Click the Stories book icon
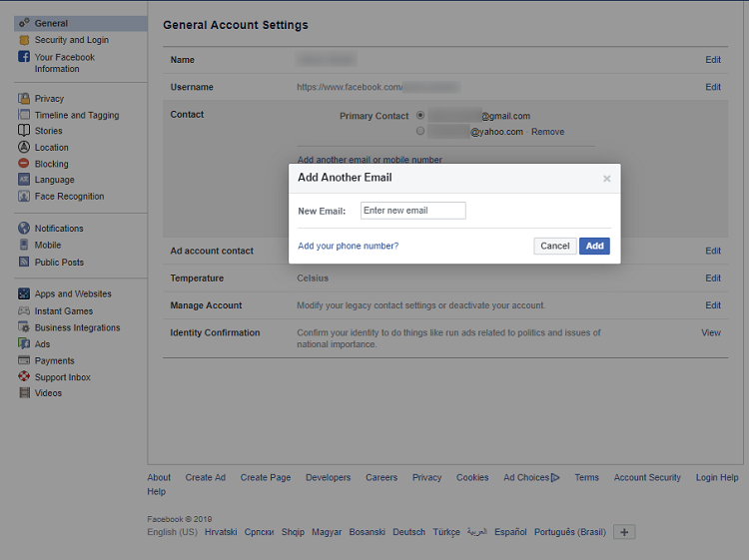749x560 pixels. [24, 131]
